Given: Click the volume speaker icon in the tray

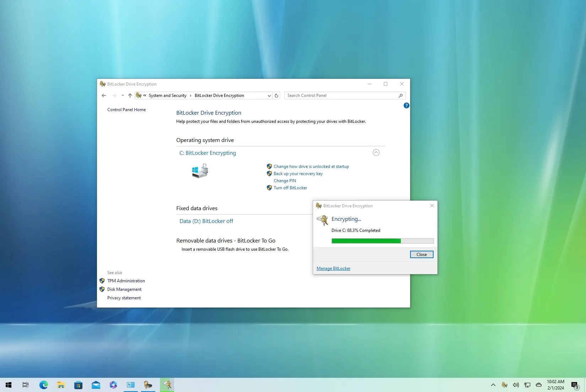Looking at the screenshot, I should click(516, 385).
